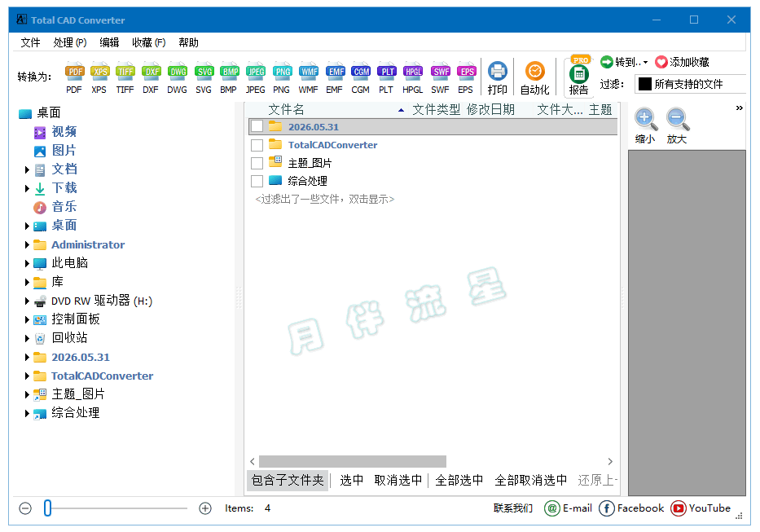
Task: Choose SWF conversion icon
Action: point(440,77)
